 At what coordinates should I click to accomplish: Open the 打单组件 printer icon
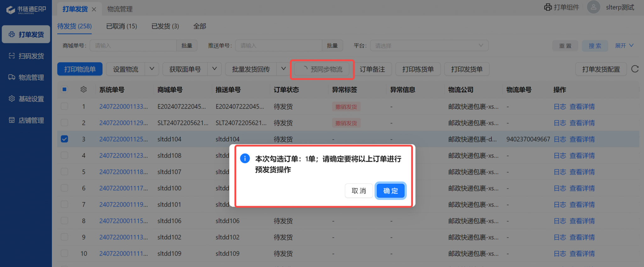point(548,7)
